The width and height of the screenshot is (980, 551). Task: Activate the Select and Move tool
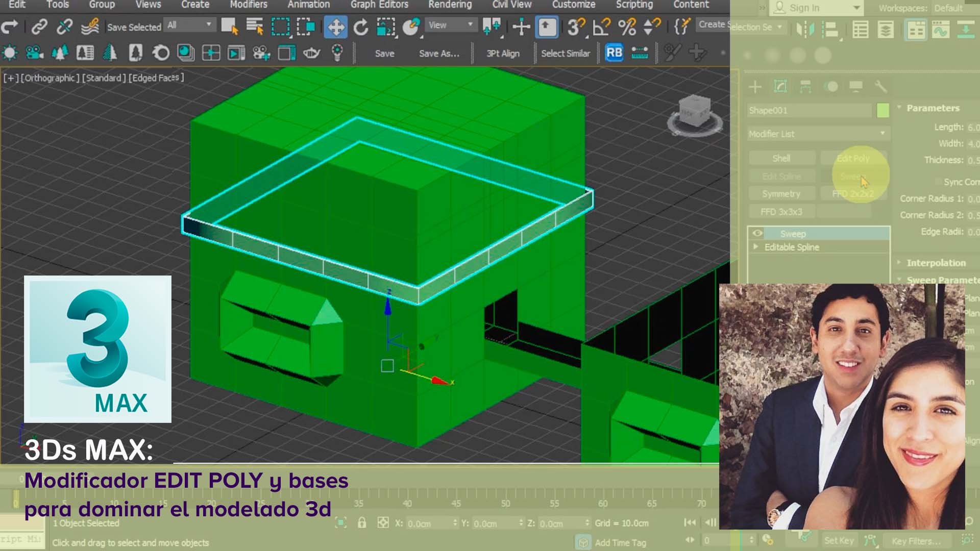(335, 27)
